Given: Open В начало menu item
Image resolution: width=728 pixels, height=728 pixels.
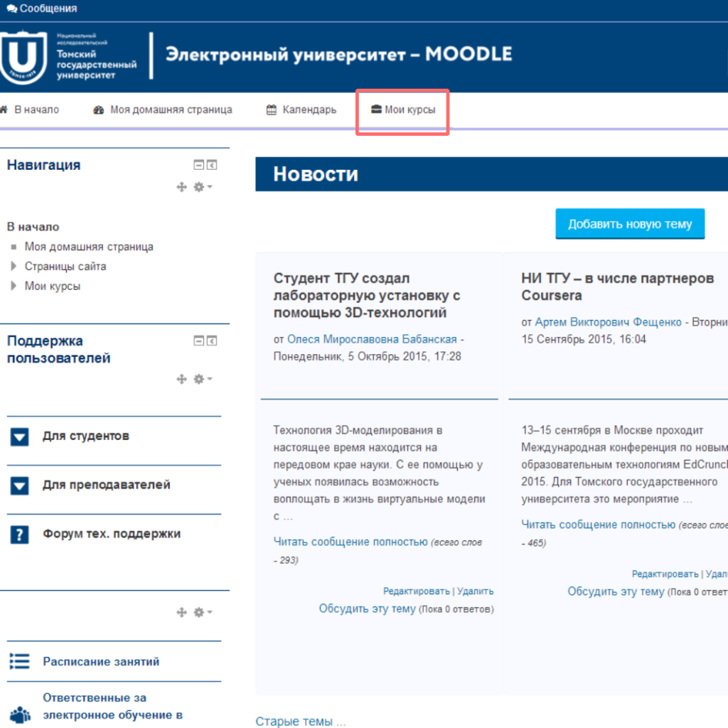Looking at the screenshot, I should (x=37, y=110).
